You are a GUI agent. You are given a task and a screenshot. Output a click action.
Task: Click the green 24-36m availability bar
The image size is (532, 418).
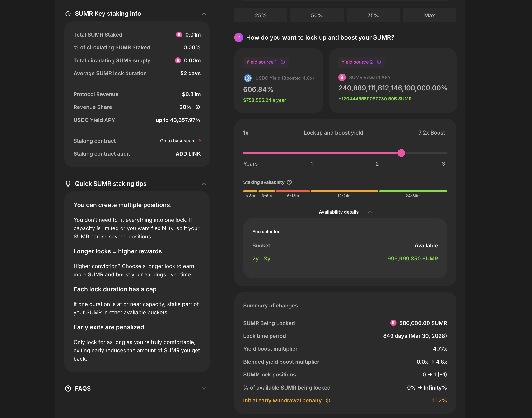tap(413, 191)
